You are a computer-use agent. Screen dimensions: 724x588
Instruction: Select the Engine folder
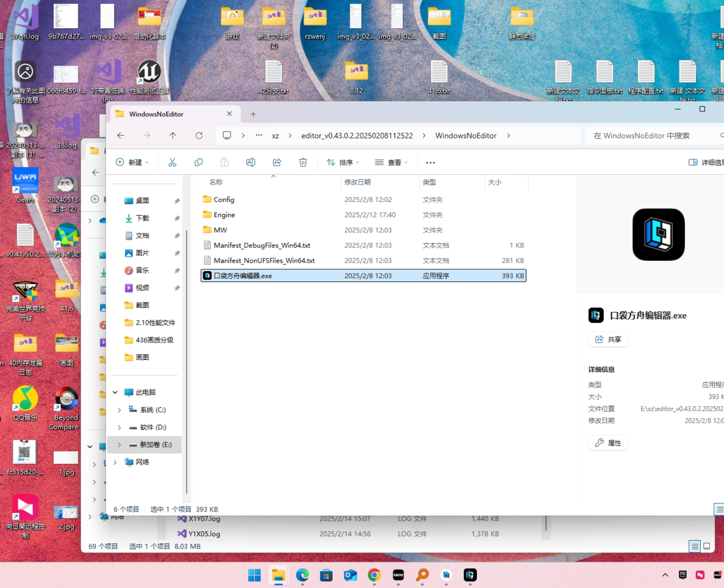tap(224, 215)
